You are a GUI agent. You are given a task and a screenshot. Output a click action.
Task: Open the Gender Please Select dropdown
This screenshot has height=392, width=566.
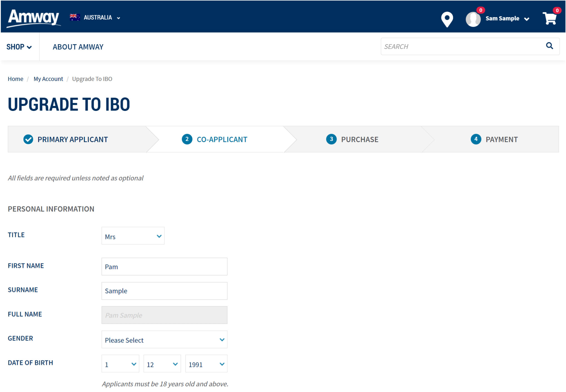164,339
